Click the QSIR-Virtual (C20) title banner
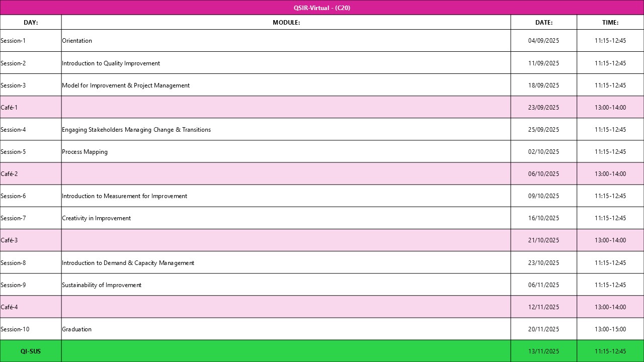Viewport: 644px width, 362px height. [322, 8]
